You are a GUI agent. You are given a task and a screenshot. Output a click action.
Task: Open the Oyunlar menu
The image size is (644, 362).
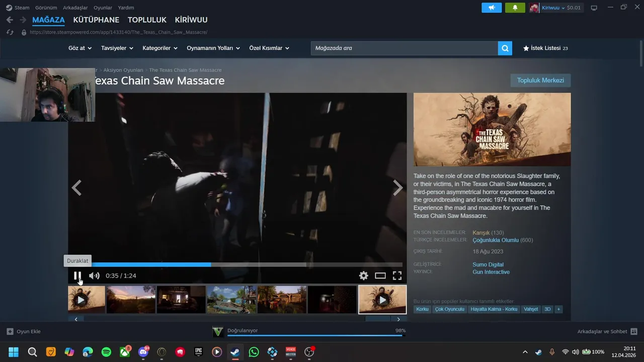pyautogui.click(x=103, y=8)
